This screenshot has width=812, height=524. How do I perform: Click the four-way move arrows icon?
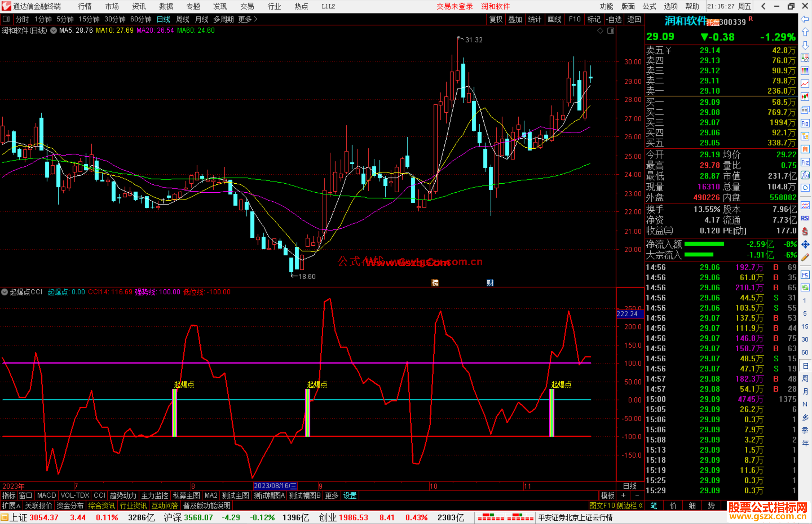tap(805, 245)
